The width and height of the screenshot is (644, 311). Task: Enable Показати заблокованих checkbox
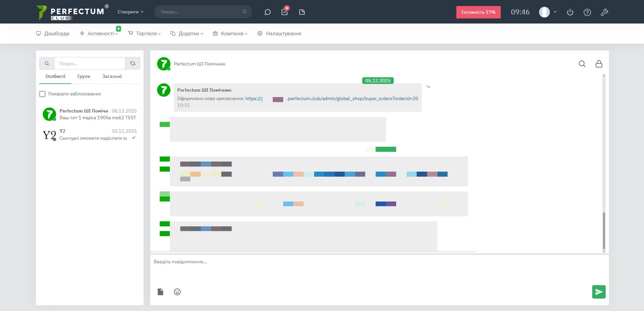[x=42, y=94]
